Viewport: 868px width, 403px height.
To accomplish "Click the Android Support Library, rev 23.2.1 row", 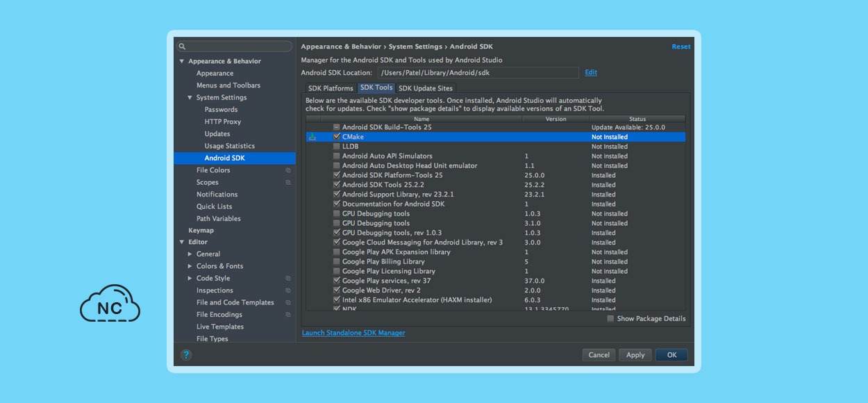I will 496,195.
